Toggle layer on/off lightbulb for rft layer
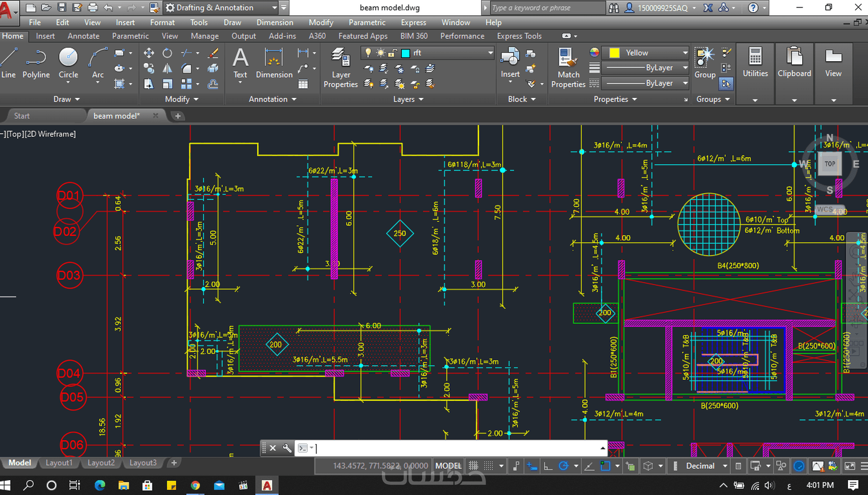This screenshot has height=495, width=868. pyautogui.click(x=368, y=53)
